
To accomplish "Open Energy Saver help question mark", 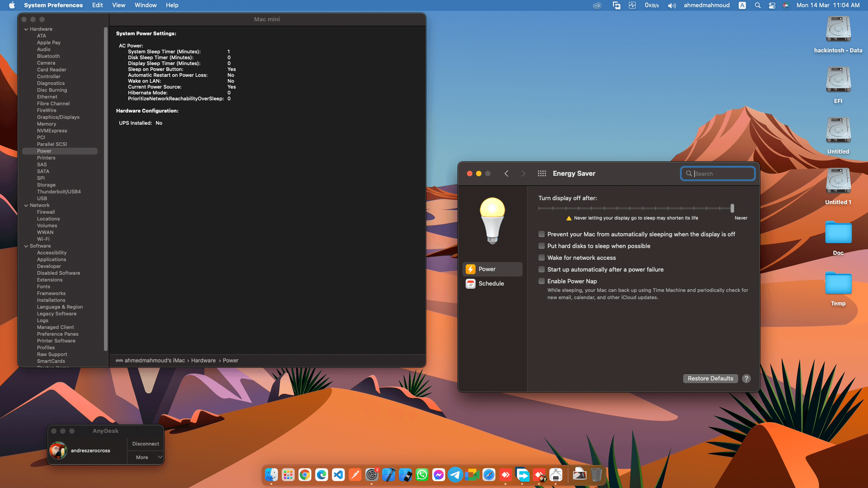I will 746,379.
